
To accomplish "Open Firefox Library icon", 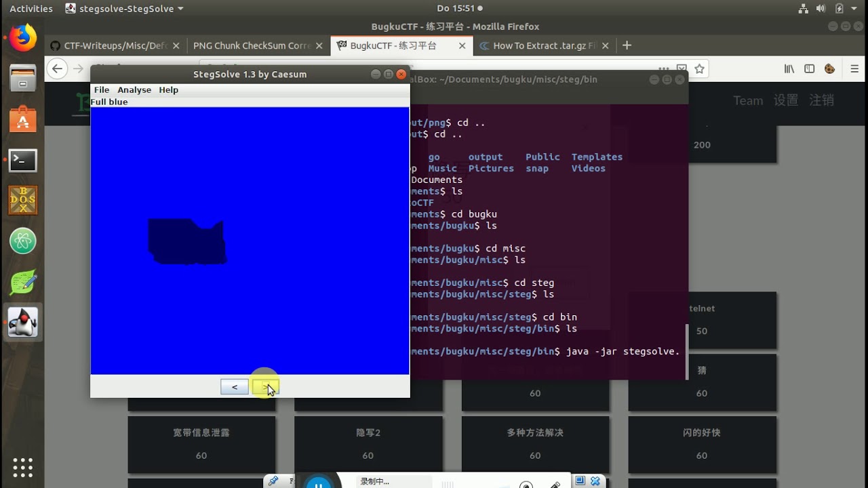I will tap(789, 68).
